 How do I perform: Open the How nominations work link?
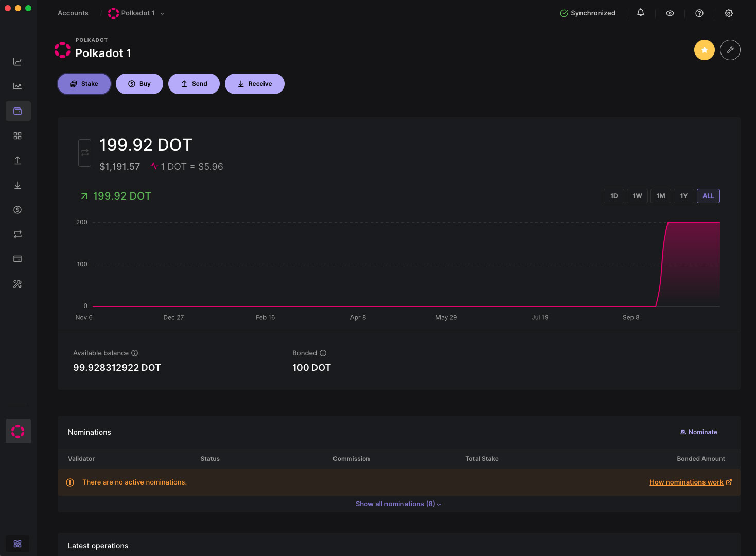pyautogui.click(x=691, y=482)
